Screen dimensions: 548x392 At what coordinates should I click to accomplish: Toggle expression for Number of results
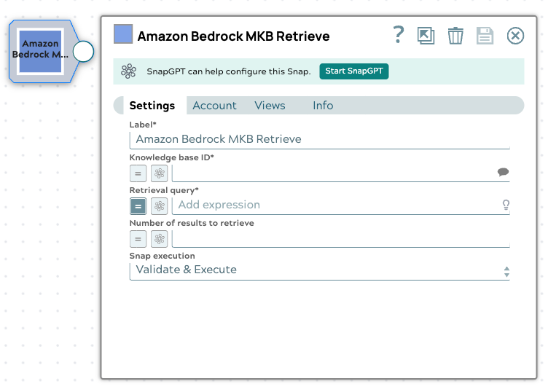coord(138,239)
